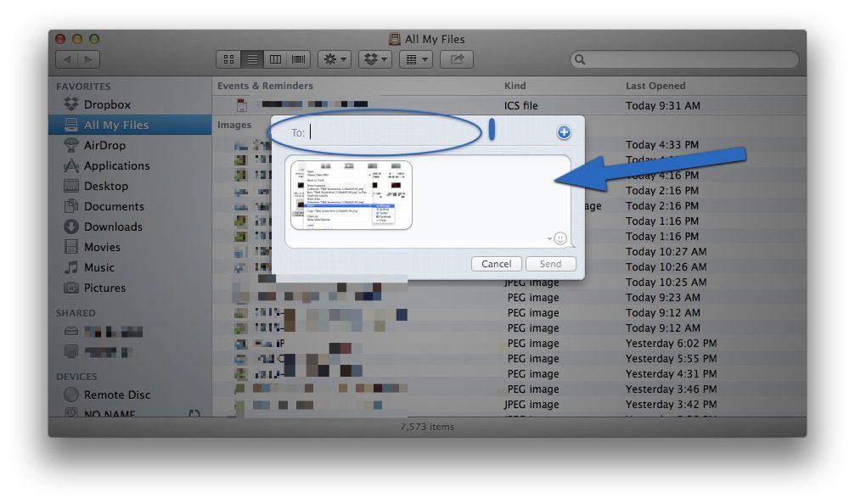The width and height of the screenshot is (855, 504).
Task: Switch to icon view in the toolbar
Action: point(228,59)
